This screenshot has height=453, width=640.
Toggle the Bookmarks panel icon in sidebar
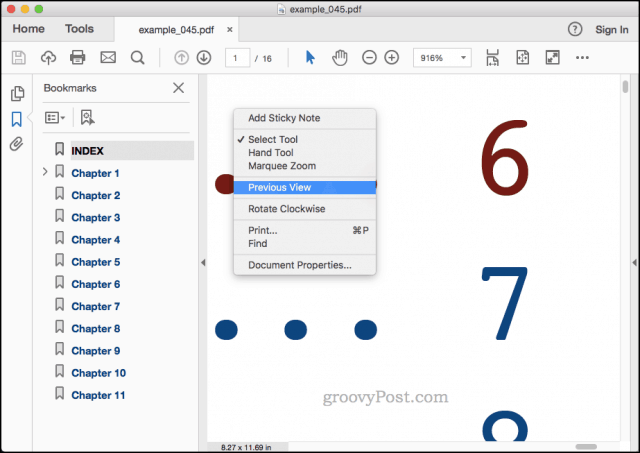pos(16,119)
